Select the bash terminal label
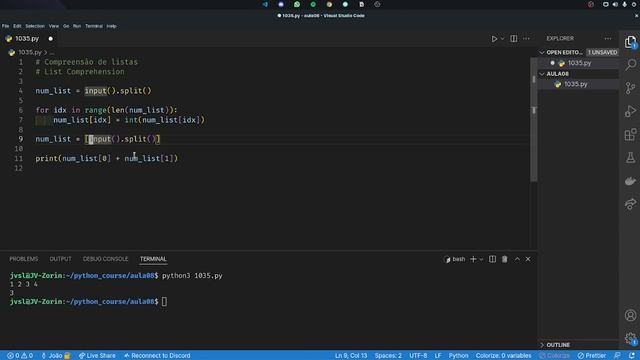This screenshot has height=360, width=640. pyautogui.click(x=454, y=259)
